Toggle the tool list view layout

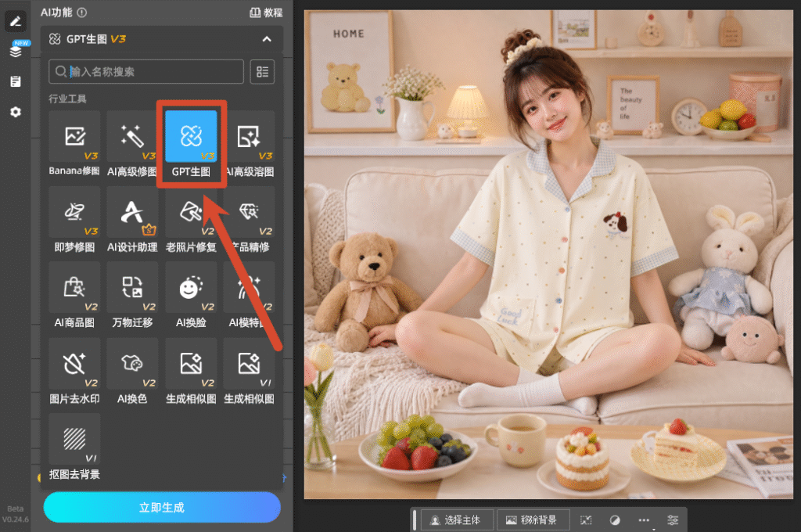263,71
